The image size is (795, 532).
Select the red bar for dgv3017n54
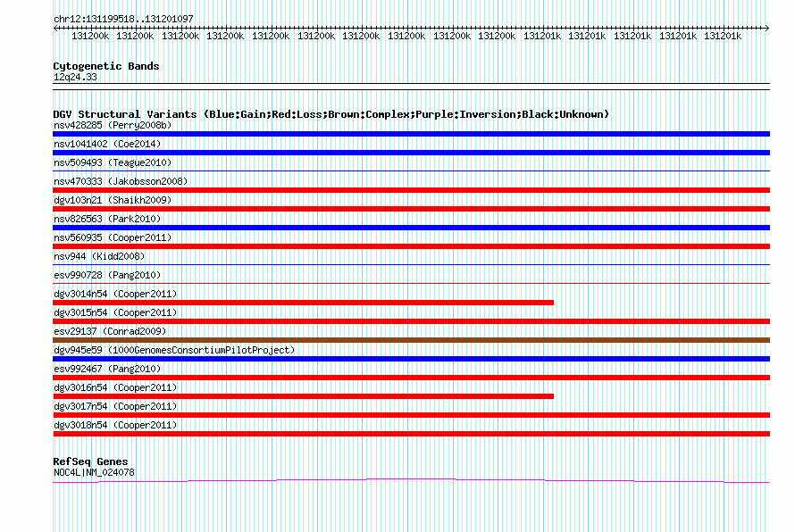tap(411, 415)
